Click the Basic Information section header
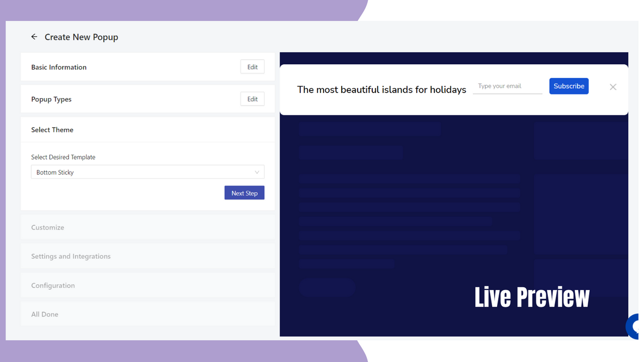 click(59, 67)
